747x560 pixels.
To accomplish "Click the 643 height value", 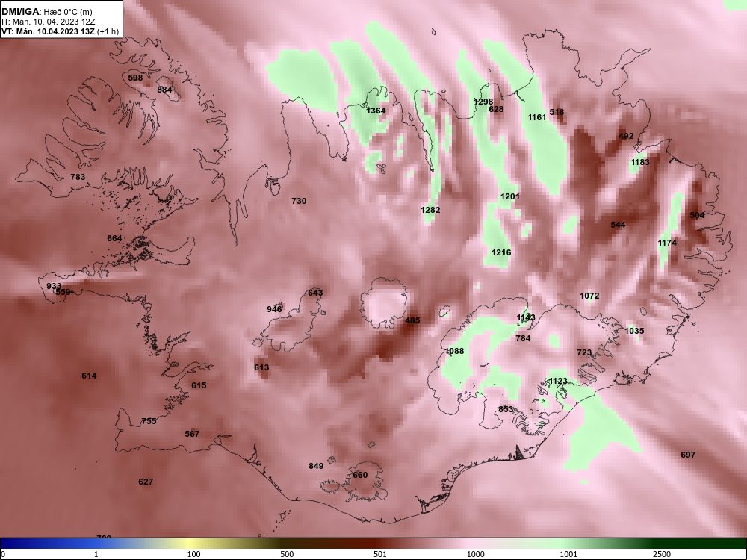I will [x=315, y=293].
